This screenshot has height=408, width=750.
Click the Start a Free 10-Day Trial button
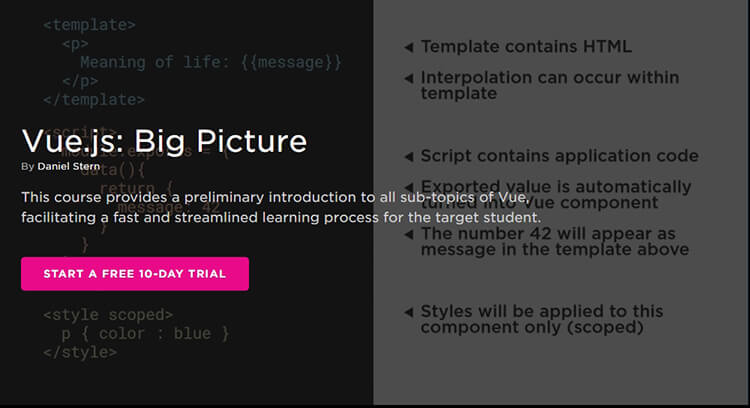135,274
